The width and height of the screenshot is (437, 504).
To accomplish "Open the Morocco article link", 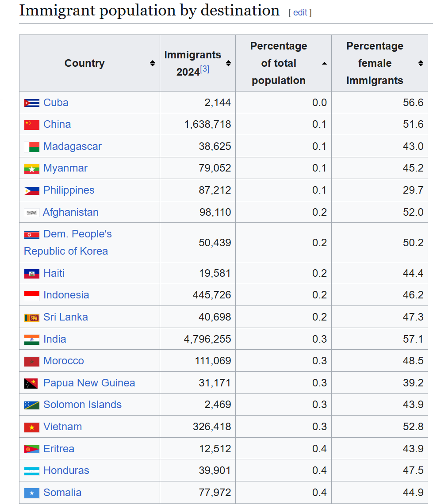I will [64, 361].
